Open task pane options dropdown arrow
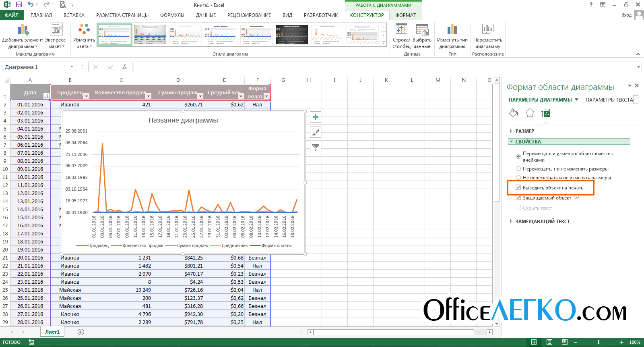This screenshot has width=644, height=347. pyautogui.click(x=630, y=85)
